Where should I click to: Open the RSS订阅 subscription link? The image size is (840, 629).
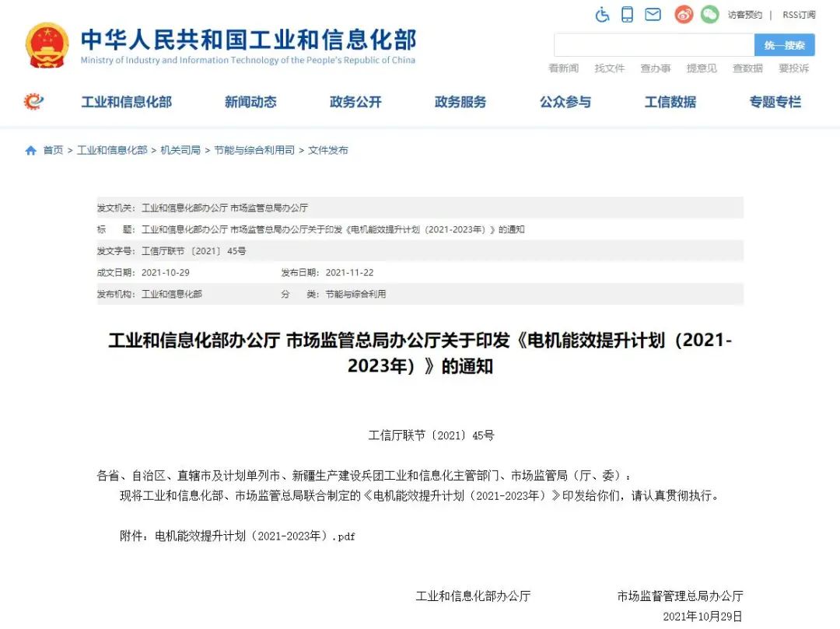click(x=798, y=14)
